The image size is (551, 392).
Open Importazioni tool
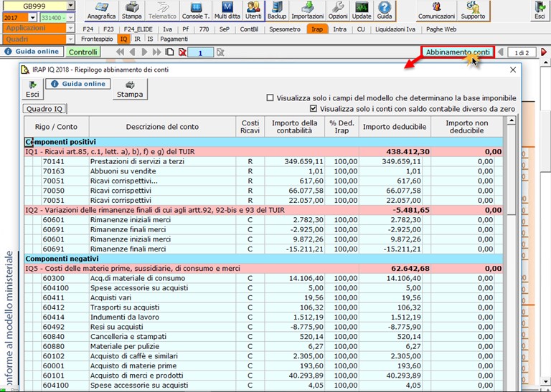pyautogui.click(x=308, y=11)
